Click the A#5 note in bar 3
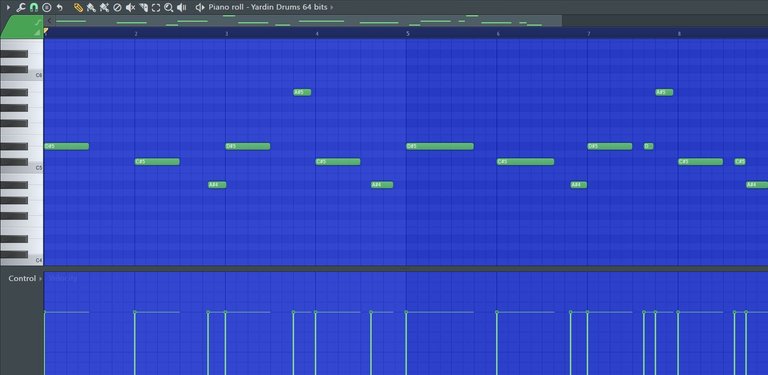The width and height of the screenshot is (768, 375). click(x=302, y=93)
